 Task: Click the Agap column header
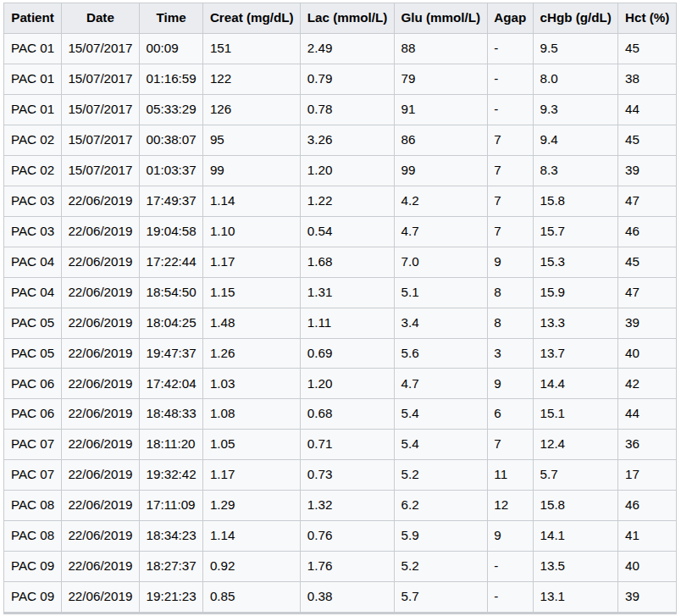[x=510, y=19]
